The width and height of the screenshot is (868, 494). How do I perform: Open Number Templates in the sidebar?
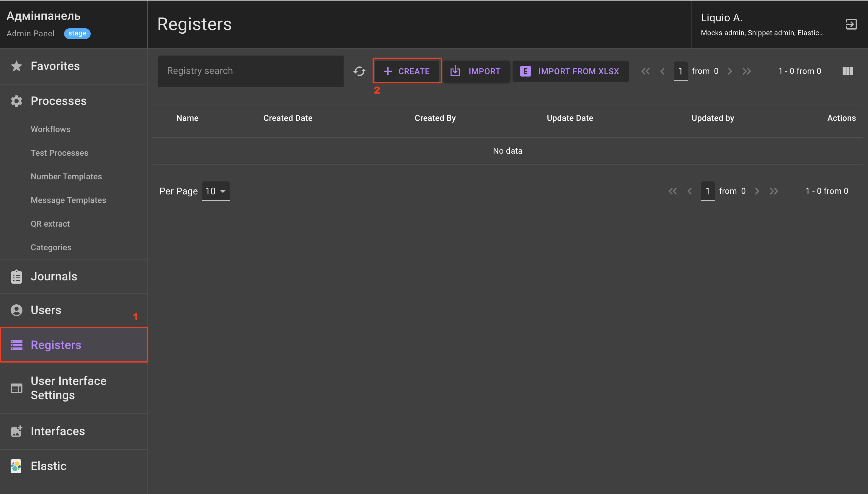click(x=66, y=177)
